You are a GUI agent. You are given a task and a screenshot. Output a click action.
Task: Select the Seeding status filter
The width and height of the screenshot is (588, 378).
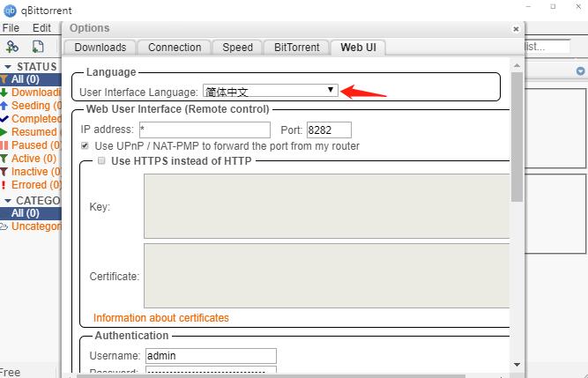(x=30, y=106)
